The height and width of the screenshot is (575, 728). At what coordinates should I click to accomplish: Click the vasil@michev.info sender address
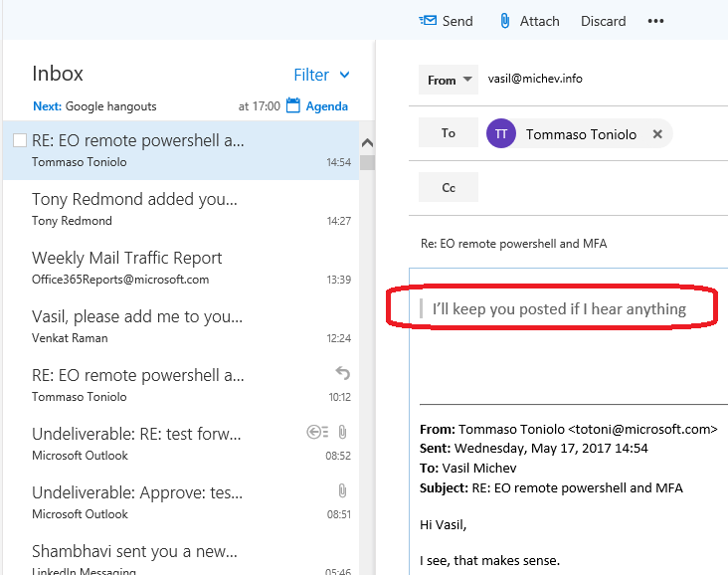(x=535, y=79)
